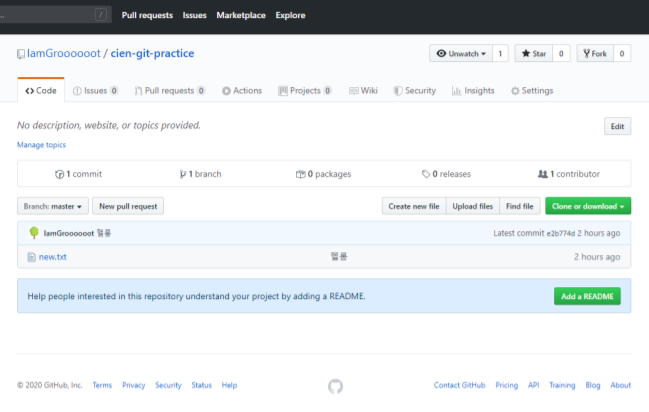
Task: View the 1 contributor link
Action: [x=569, y=174]
